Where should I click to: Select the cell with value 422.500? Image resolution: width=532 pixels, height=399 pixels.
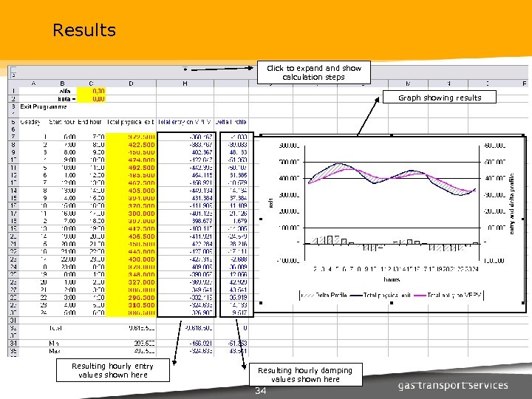(131, 145)
